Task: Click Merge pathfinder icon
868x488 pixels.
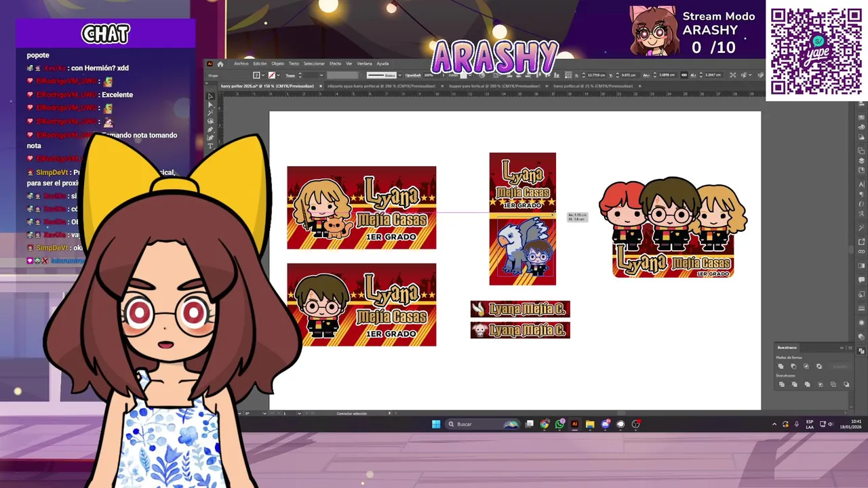Action: click(808, 384)
